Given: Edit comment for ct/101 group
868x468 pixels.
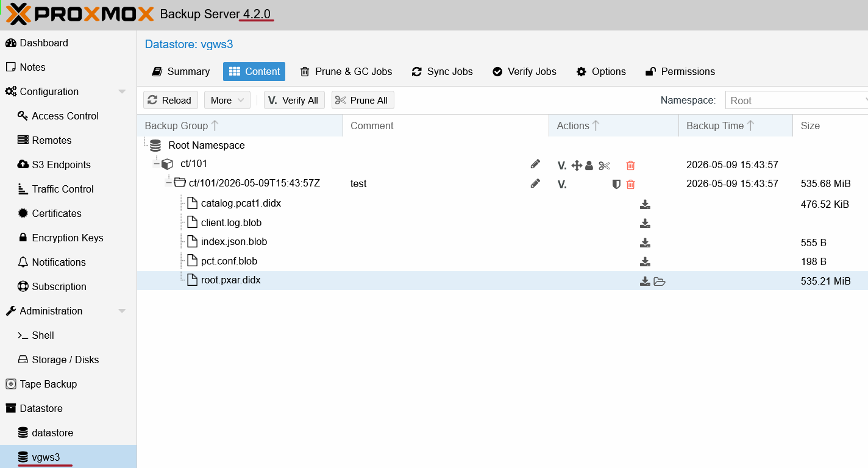Looking at the screenshot, I should (535, 164).
